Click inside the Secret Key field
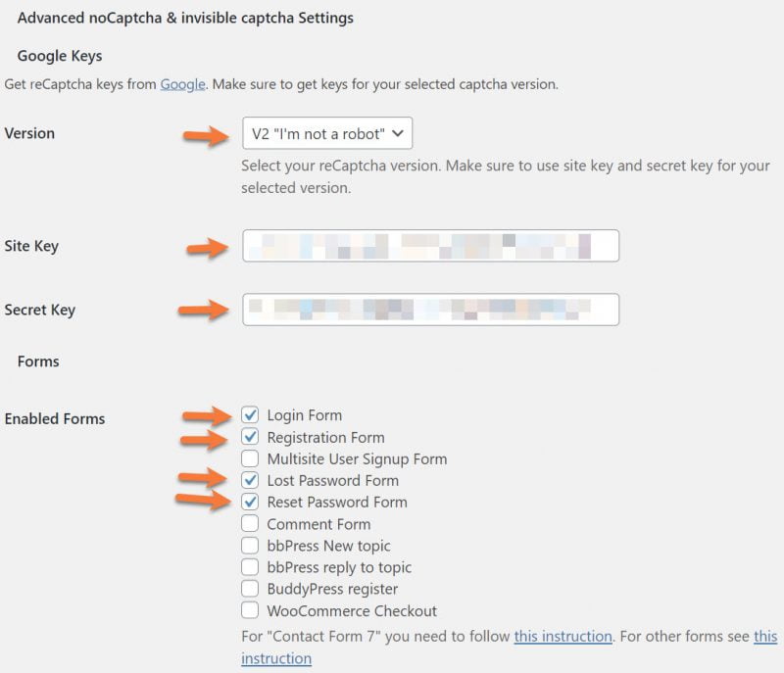The image size is (784, 673). [x=431, y=310]
